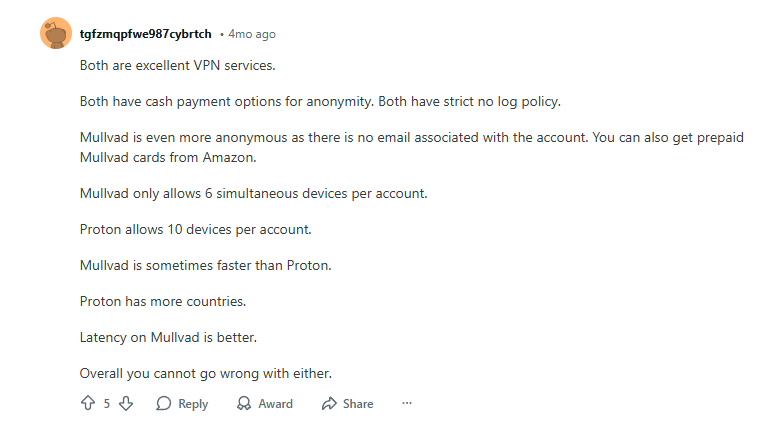The width and height of the screenshot is (765, 428).
Task: Click the vote count showing 5
Action: [x=107, y=404]
